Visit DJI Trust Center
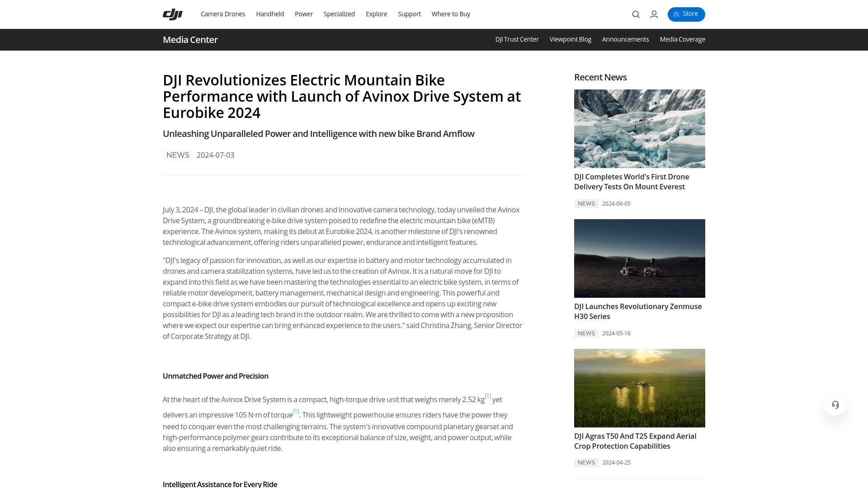Viewport: 868px width, 488px height. point(517,39)
